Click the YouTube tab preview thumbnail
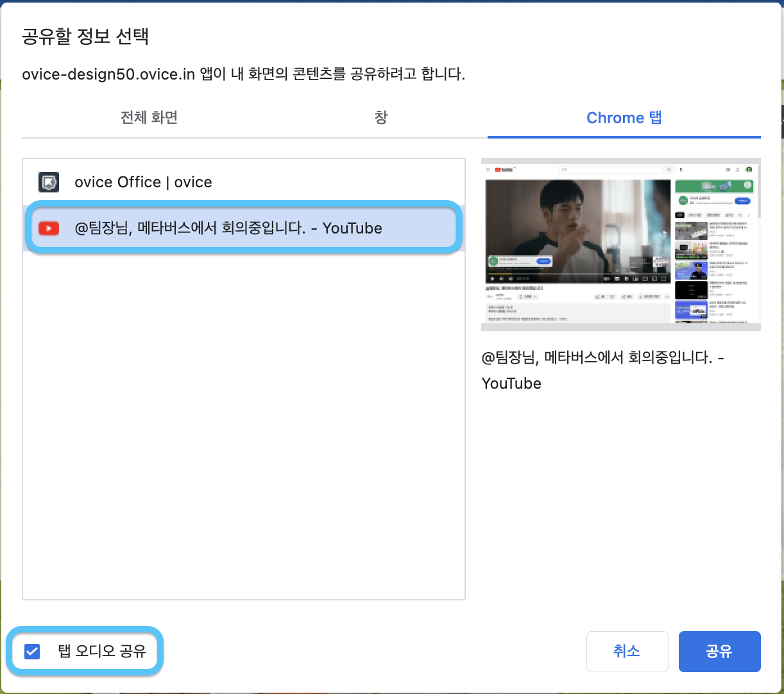This screenshot has width=784, height=694. coord(620,244)
